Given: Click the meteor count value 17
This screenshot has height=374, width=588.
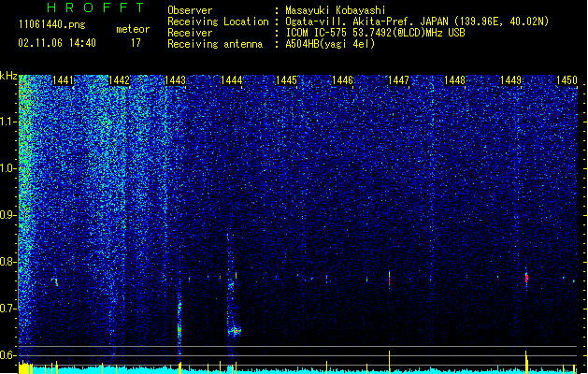Looking at the screenshot, I should (136, 43).
